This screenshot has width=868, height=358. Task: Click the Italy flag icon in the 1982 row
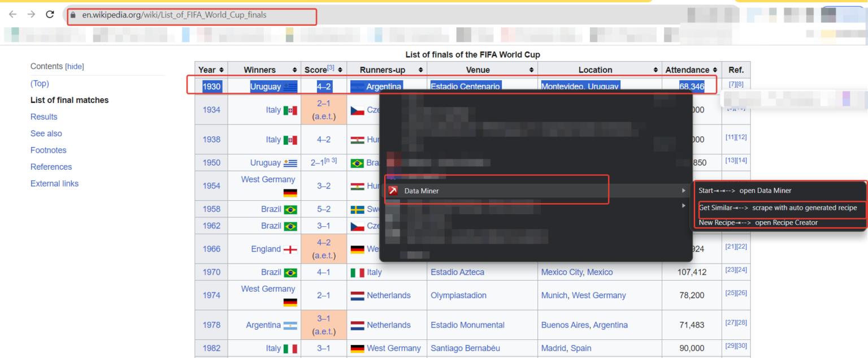291,348
